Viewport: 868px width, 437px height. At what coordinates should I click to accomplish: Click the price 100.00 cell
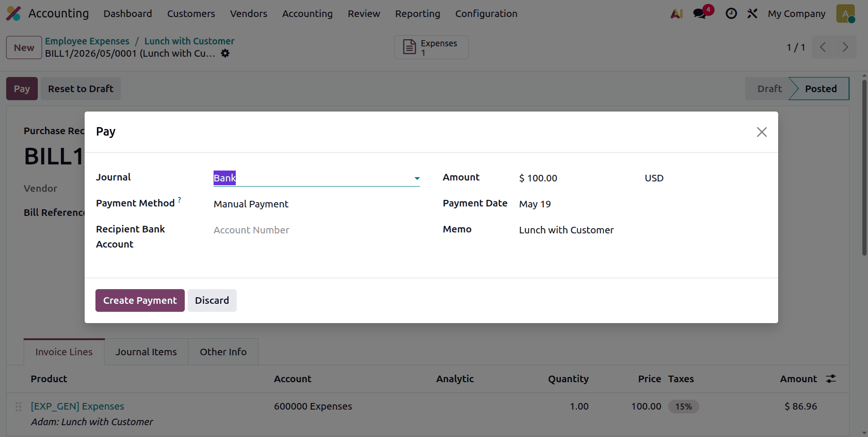(x=646, y=406)
